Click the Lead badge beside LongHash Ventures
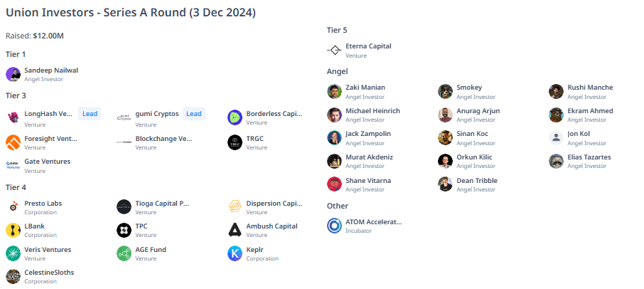644x289 pixels. [90, 114]
